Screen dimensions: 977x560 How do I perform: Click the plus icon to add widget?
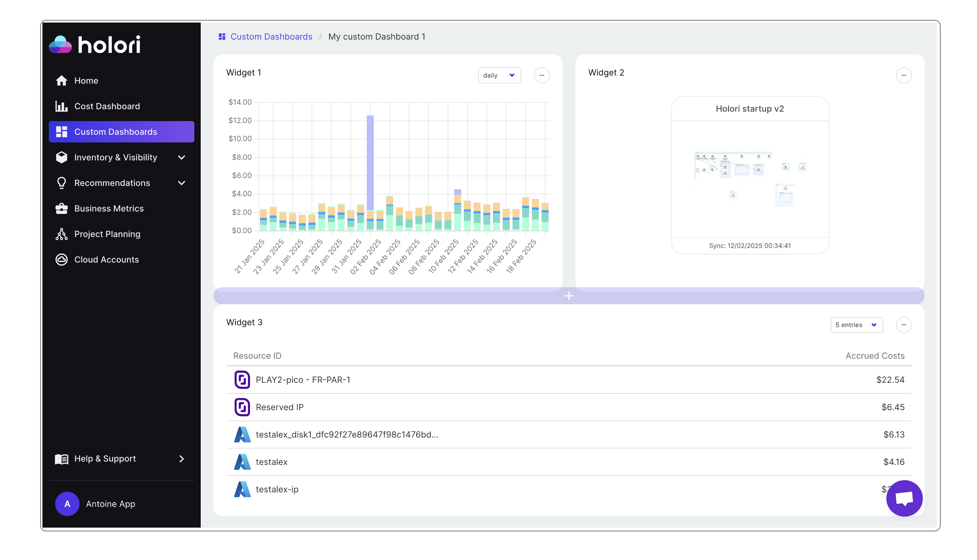pos(569,296)
